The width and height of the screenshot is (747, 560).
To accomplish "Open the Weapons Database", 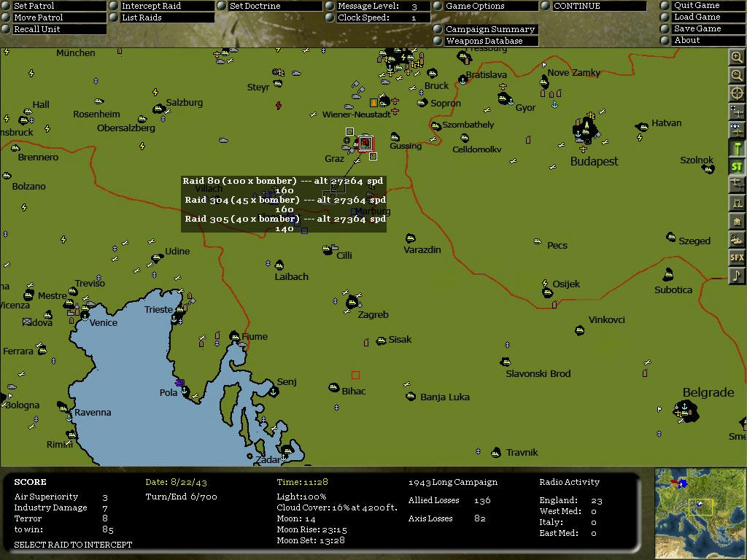I will coord(485,41).
